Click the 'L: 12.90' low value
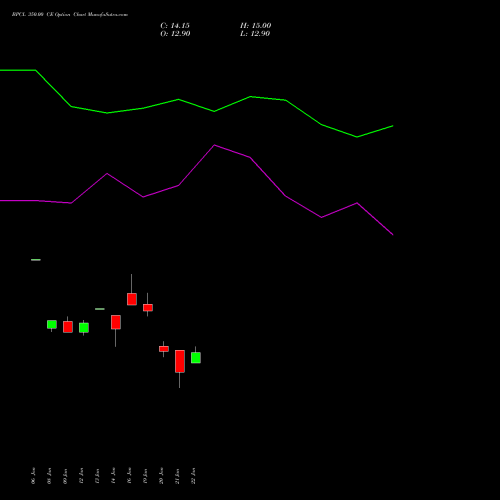Screen dimensions: 500x500 pyautogui.click(x=255, y=34)
